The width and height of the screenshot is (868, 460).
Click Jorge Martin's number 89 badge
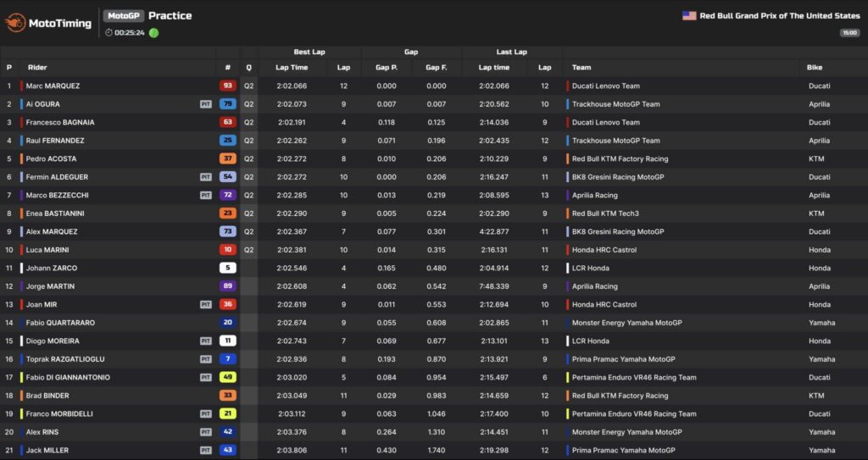[x=227, y=286]
